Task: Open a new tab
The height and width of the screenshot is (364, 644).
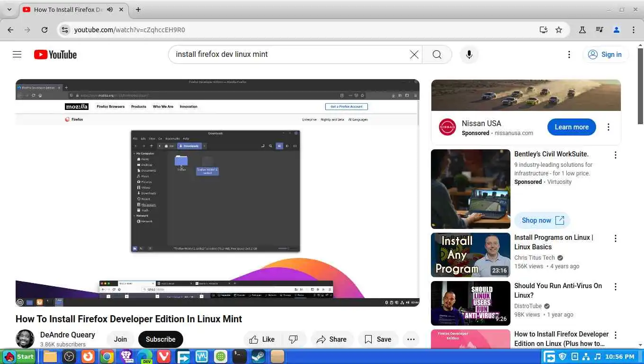Action: pyautogui.click(x=138, y=9)
